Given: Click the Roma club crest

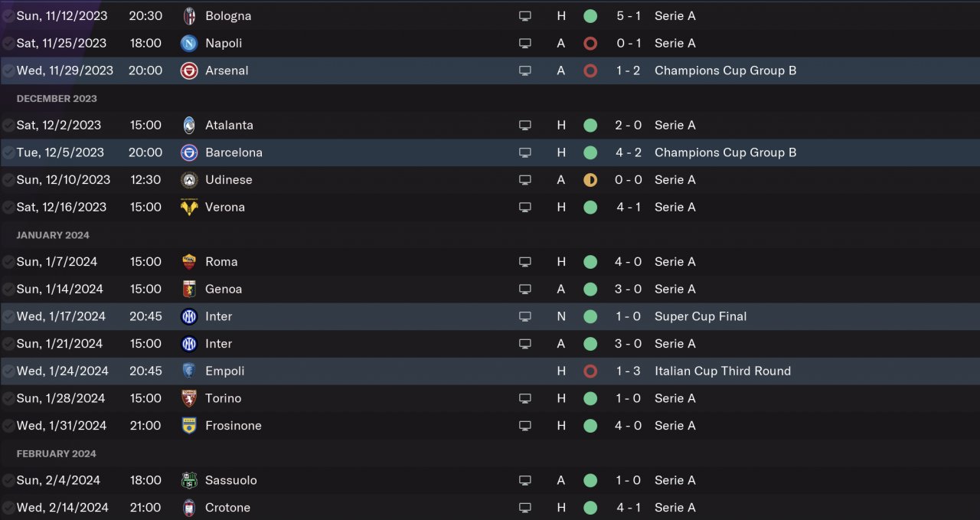Looking at the screenshot, I should point(189,262).
